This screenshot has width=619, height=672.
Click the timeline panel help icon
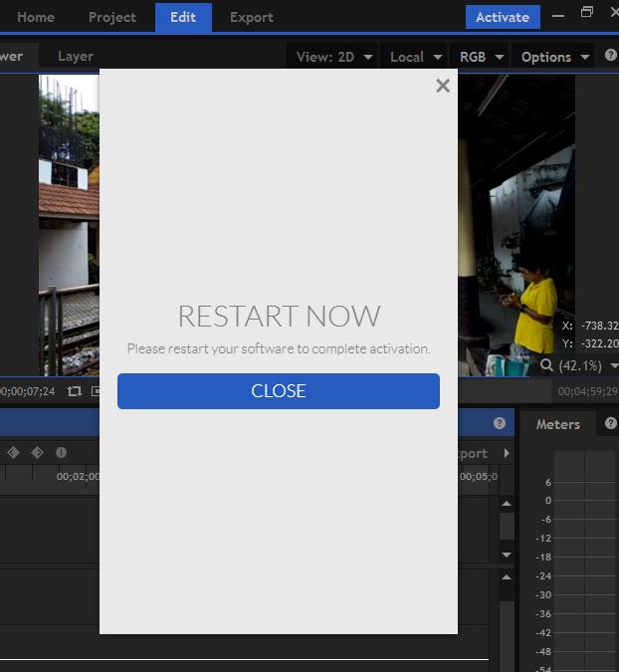point(499,423)
